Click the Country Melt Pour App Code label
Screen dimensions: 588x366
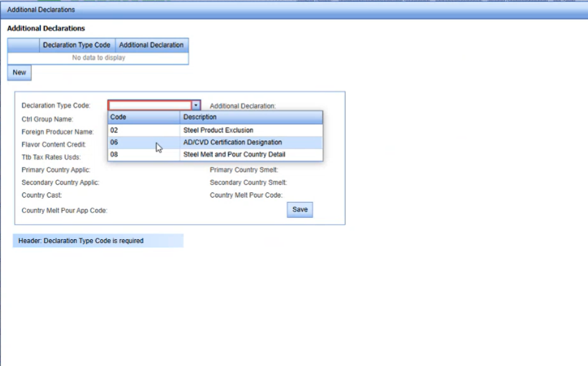click(64, 211)
